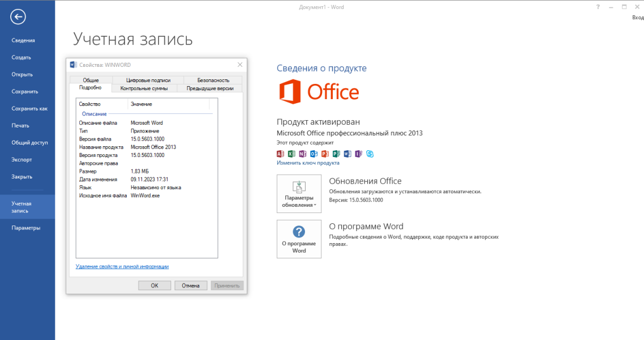Open Создать in the backstage menu
This screenshot has width=644, height=340.
pyautogui.click(x=28, y=58)
